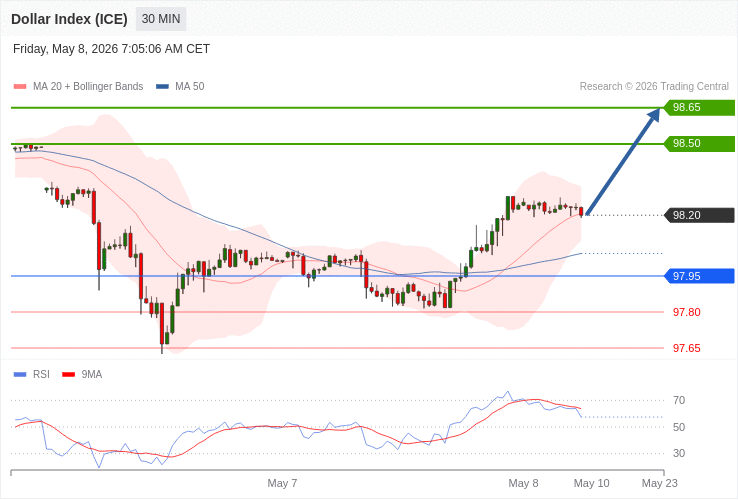
Task: Click the May 7 date axis label
Action: click(282, 484)
